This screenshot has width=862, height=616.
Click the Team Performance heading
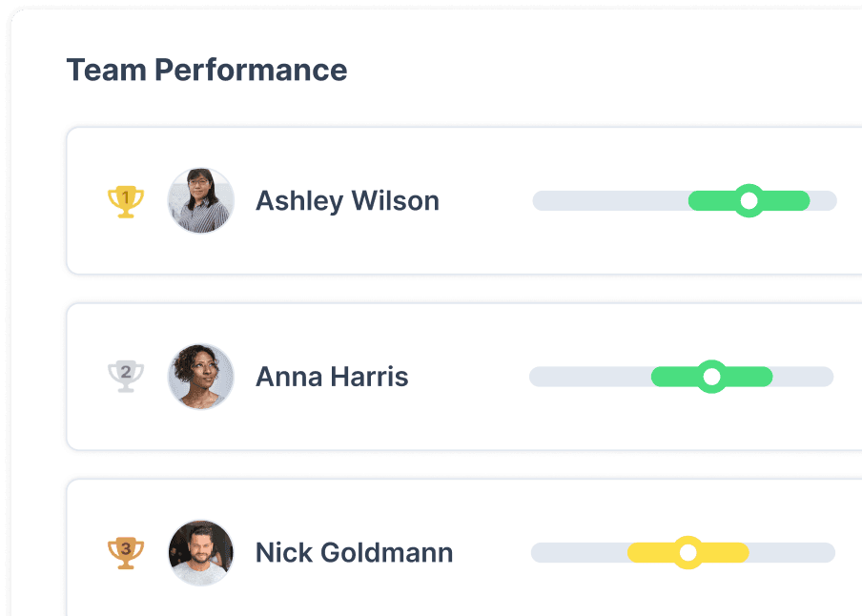206,70
